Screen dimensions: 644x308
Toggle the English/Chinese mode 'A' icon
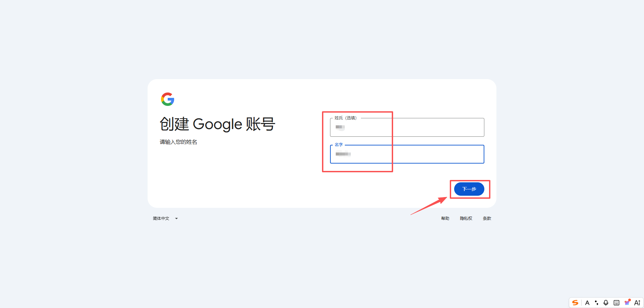pyautogui.click(x=587, y=303)
